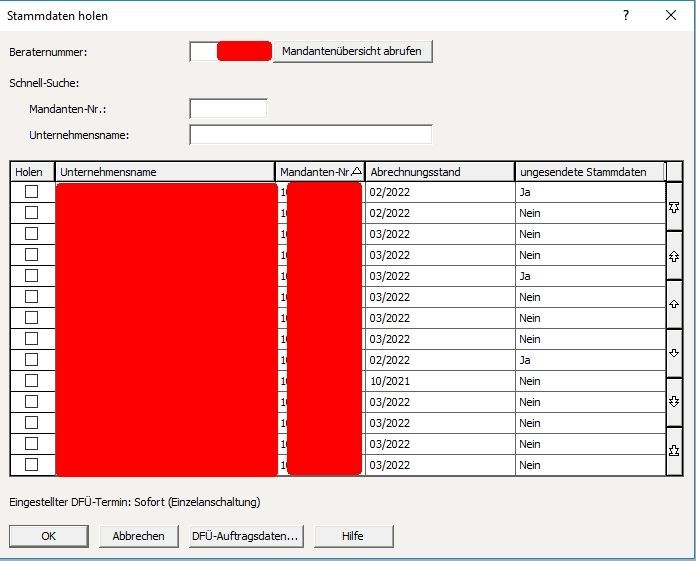Tick the Holen checkbox in the last row
Image resolution: width=696 pixels, height=561 pixels.
tap(32, 465)
